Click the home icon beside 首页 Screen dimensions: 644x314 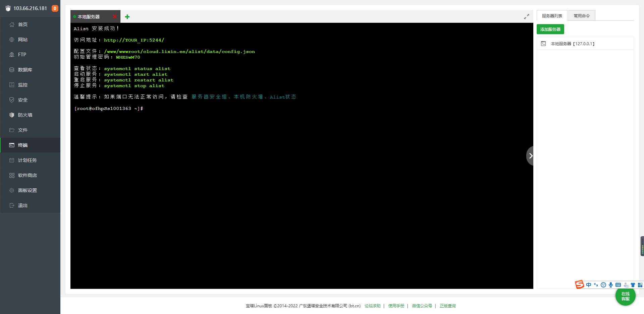tap(12, 24)
